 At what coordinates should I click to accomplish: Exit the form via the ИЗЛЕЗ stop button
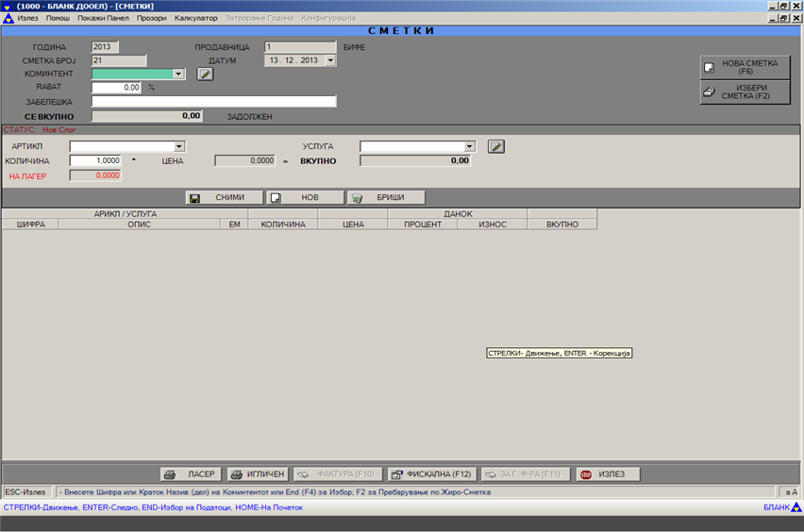[609, 474]
